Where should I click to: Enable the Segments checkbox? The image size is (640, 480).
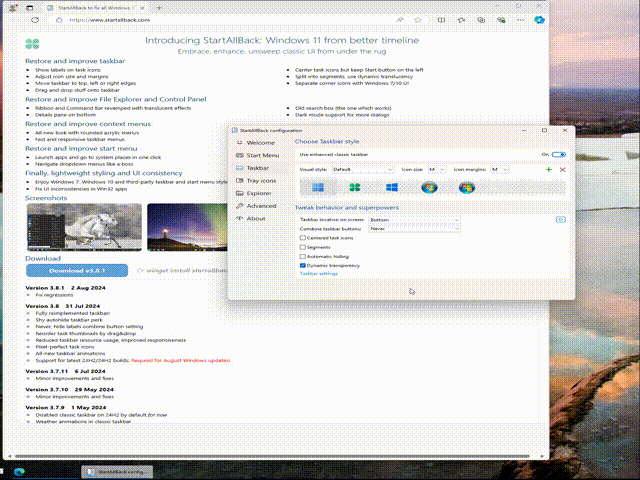(x=302, y=247)
